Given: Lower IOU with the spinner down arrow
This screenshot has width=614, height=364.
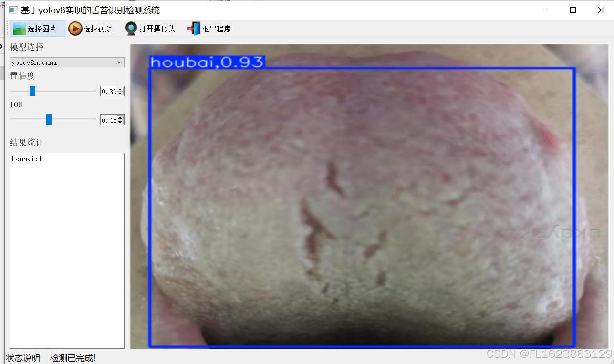Looking at the screenshot, I should (120, 122).
